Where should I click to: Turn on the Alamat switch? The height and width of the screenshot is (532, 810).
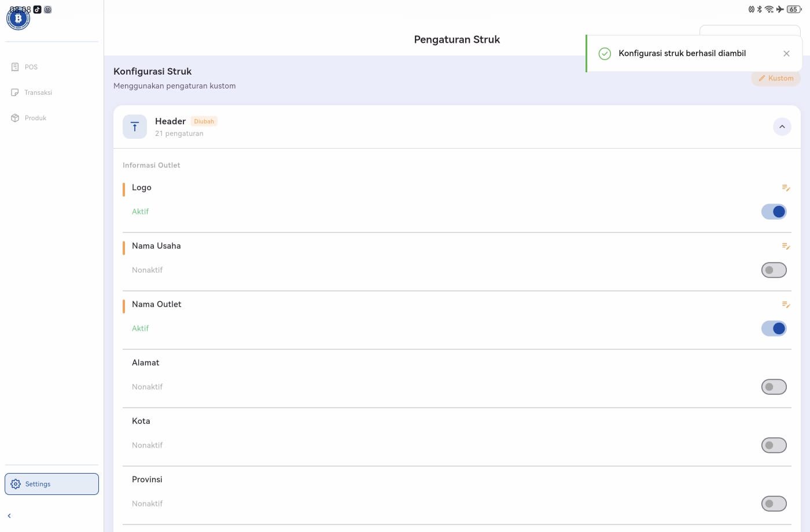pos(774,386)
